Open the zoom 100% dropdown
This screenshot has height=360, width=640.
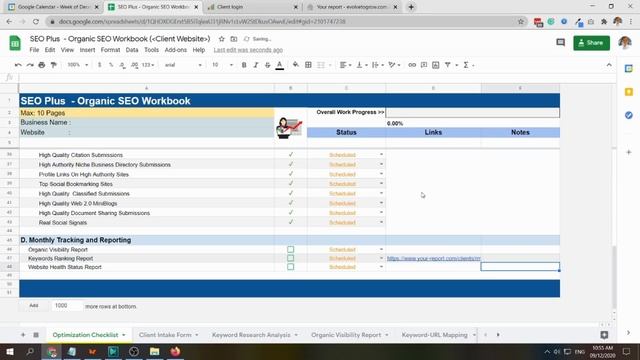tap(78, 65)
